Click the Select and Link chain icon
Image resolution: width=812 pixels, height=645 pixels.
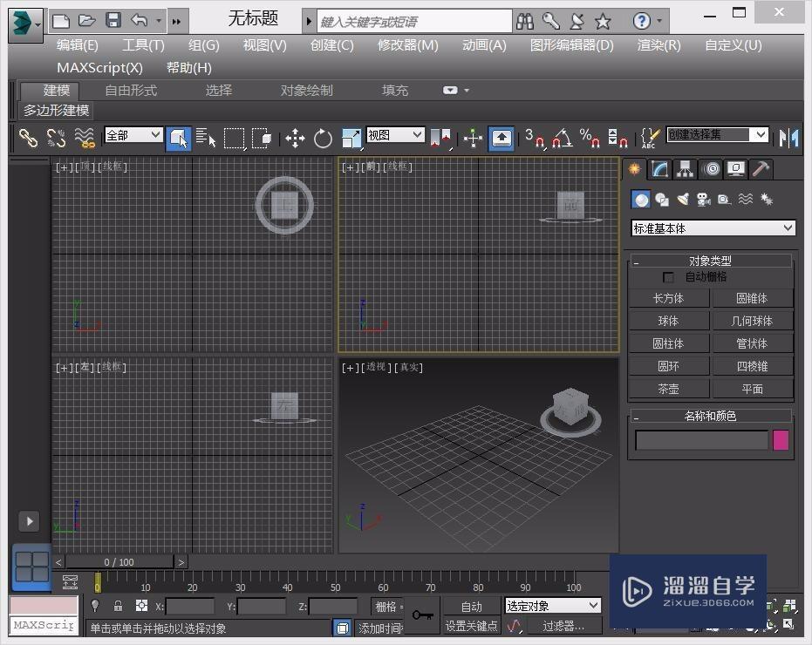click(x=29, y=138)
